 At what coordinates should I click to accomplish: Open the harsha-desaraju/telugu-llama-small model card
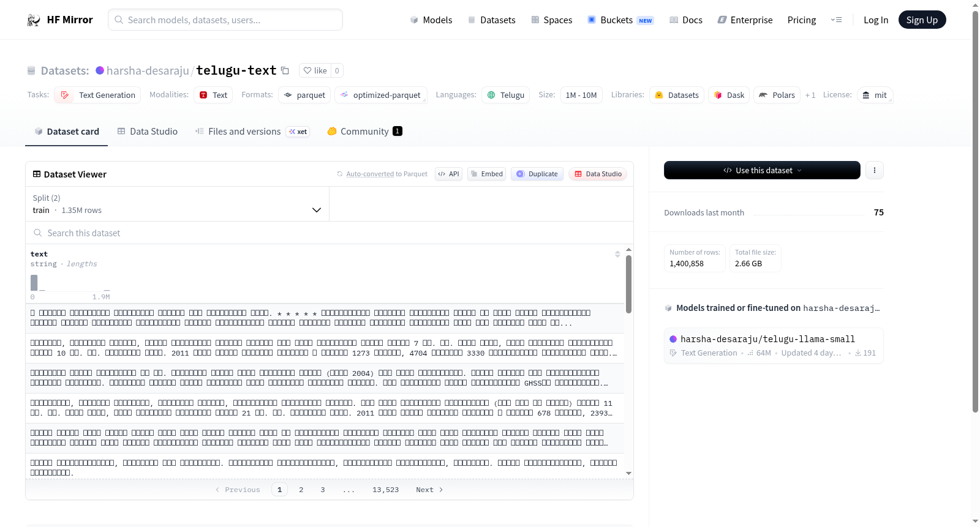tap(774, 346)
